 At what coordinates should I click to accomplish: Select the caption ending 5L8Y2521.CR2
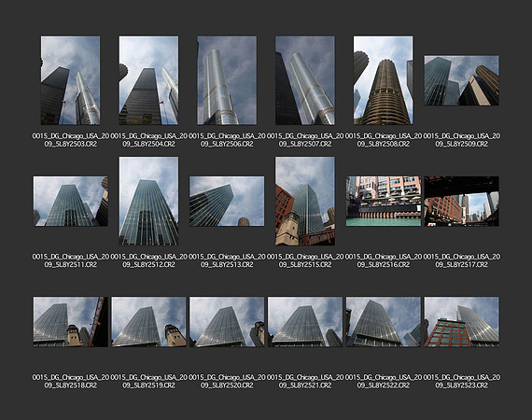point(305,382)
